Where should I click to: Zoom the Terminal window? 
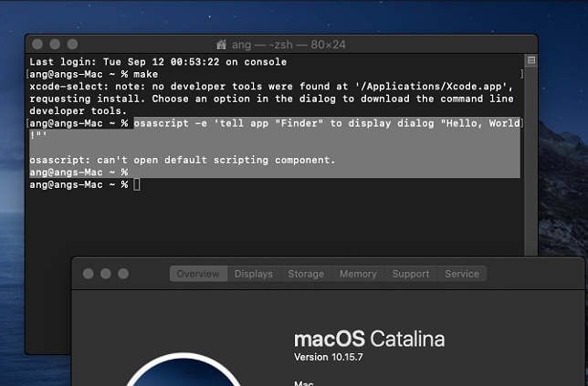point(72,44)
